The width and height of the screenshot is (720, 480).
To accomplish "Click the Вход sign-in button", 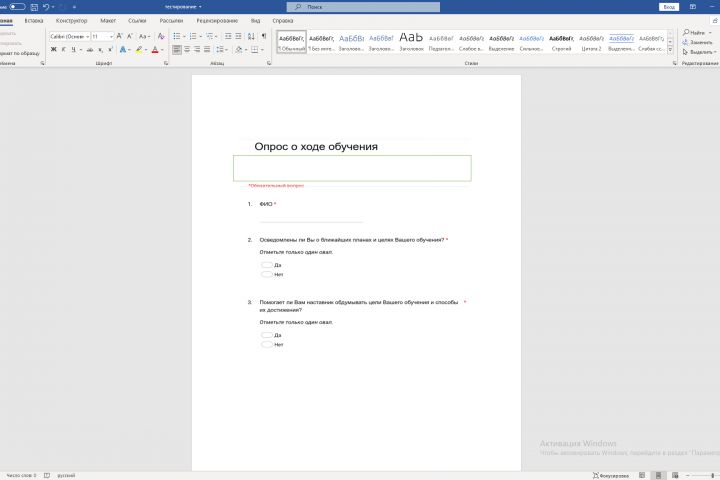I will click(x=669, y=7).
